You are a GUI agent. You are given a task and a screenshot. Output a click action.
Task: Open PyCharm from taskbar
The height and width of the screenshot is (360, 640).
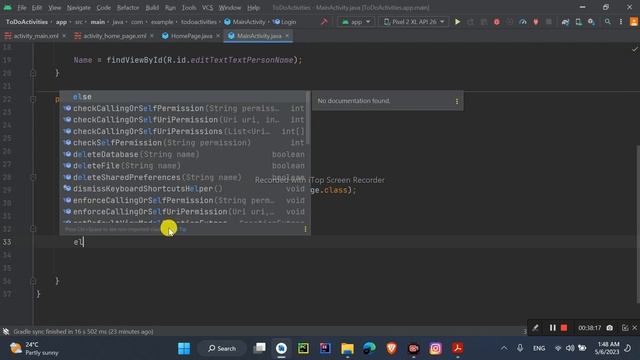pos(303,348)
